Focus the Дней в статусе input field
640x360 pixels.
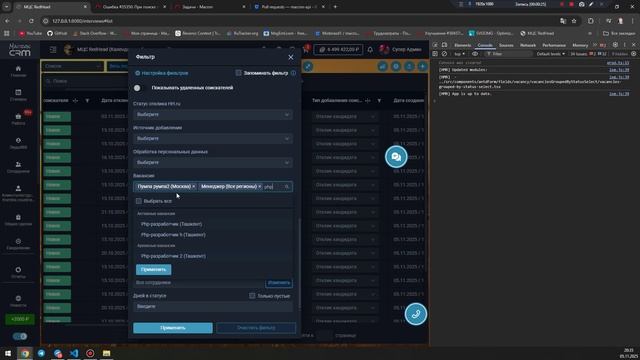(213, 307)
